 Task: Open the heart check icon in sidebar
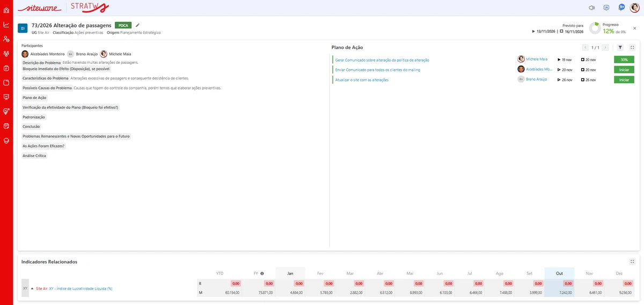(6, 111)
